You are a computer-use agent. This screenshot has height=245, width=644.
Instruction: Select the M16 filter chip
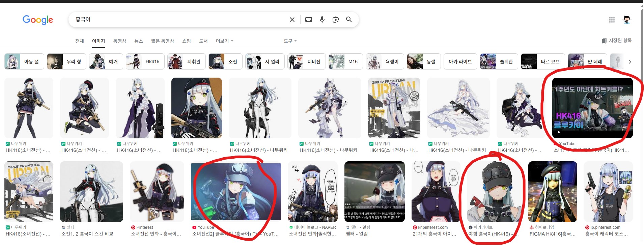pyautogui.click(x=346, y=61)
